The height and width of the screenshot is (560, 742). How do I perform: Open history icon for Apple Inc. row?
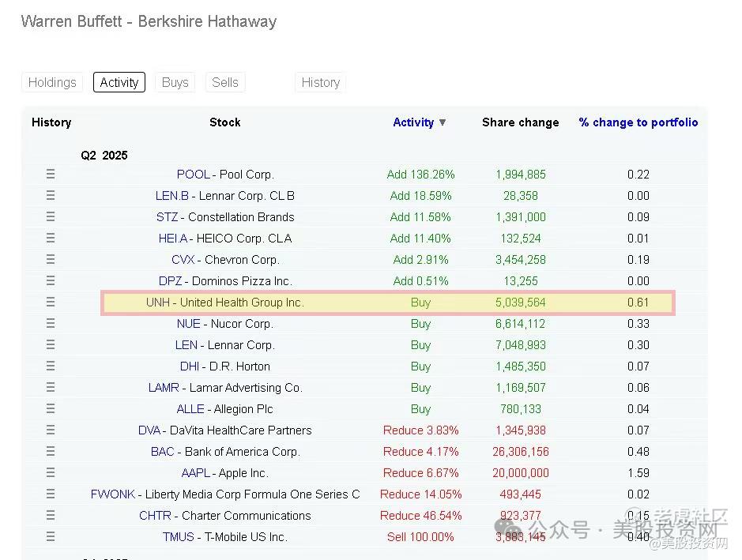pyautogui.click(x=51, y=473)
